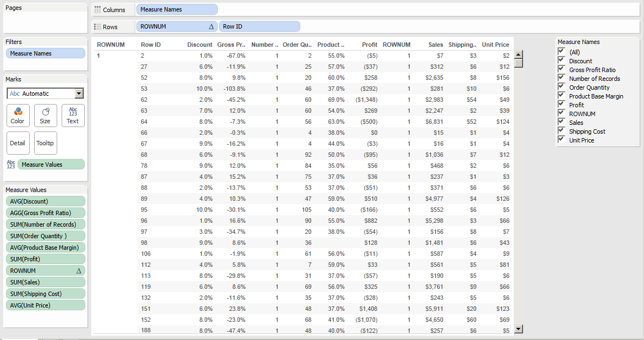Uncheck the Sales measure checkbox

pyautogui.click(x=562, y=122)
